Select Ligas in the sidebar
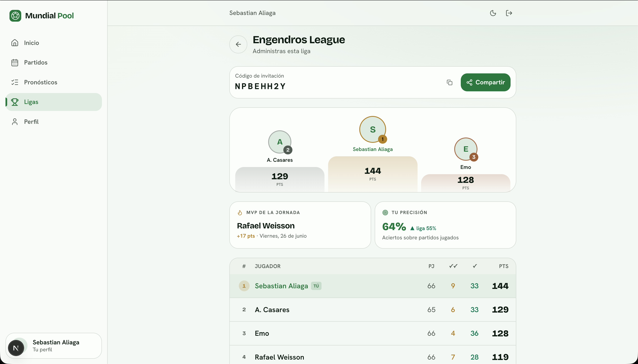 54,102
